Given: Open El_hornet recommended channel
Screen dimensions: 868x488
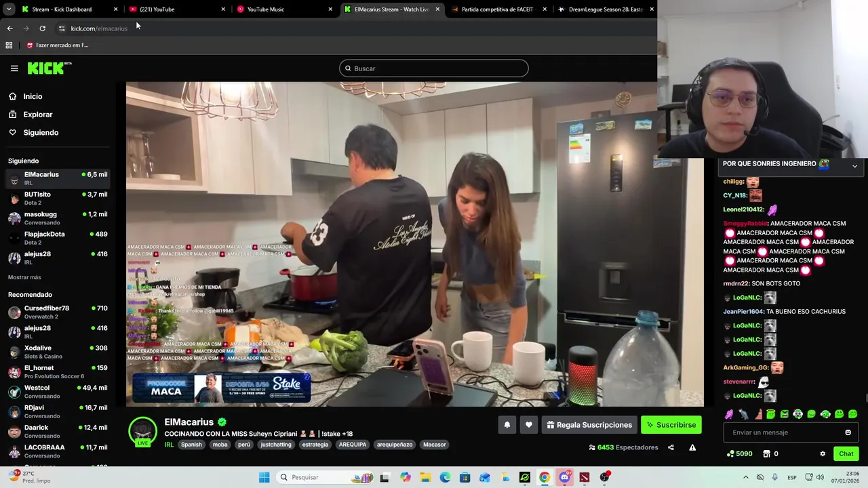Looking at the screenshot, I should [57, 371].
